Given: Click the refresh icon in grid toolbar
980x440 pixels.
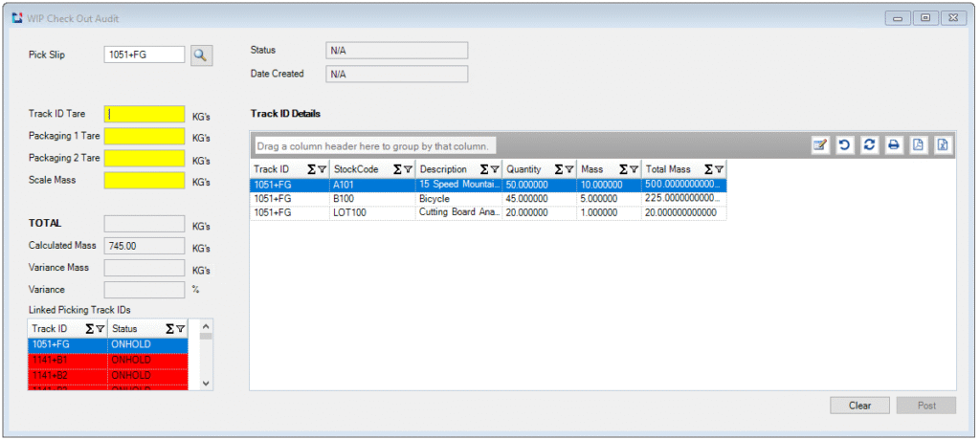Looking at the screenshot, I should [x=869, y=145].
